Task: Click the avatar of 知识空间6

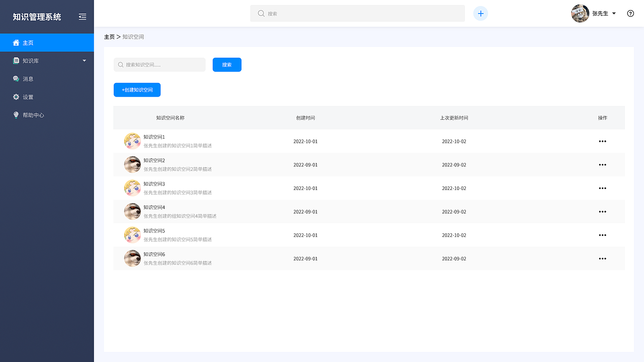Action: coord(132,259)
